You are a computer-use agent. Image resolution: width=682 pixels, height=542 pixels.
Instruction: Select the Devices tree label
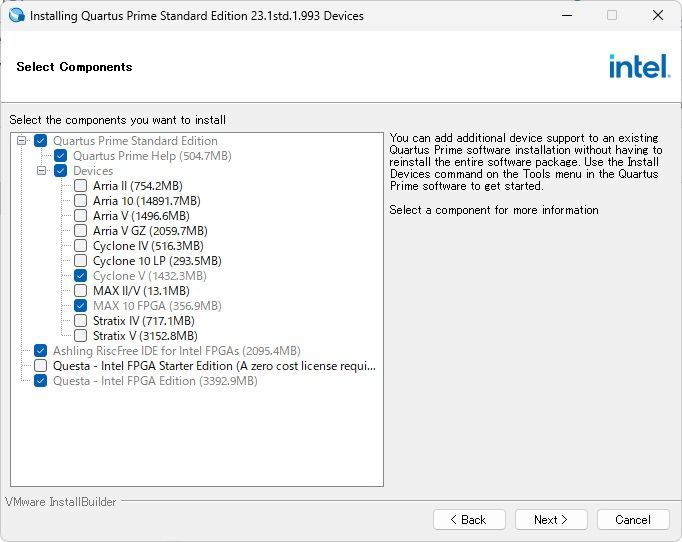coord(93,171)
